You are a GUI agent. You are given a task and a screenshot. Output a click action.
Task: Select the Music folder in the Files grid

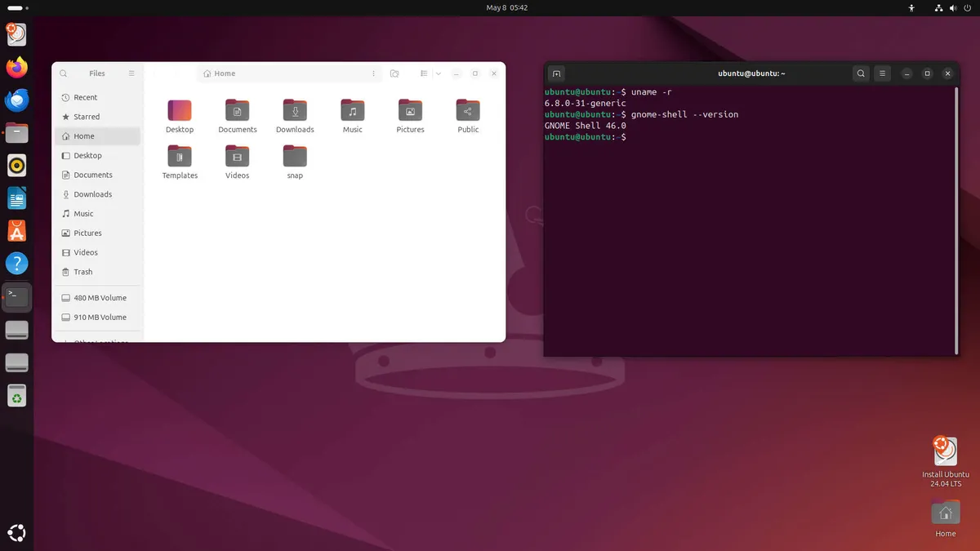(x=353, y=116)
